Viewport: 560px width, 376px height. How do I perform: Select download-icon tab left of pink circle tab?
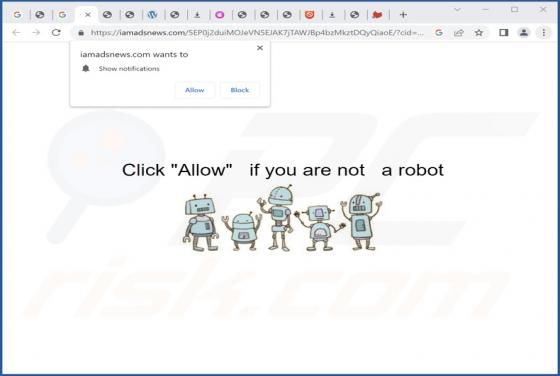(x=197, y=15)
